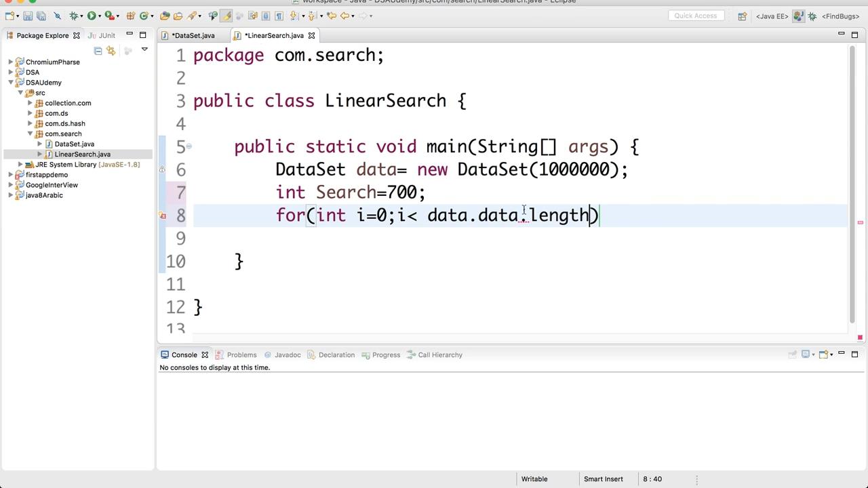Go back with the yellow Back arrow
Screen dimensions: 868x488
[344, 16]
